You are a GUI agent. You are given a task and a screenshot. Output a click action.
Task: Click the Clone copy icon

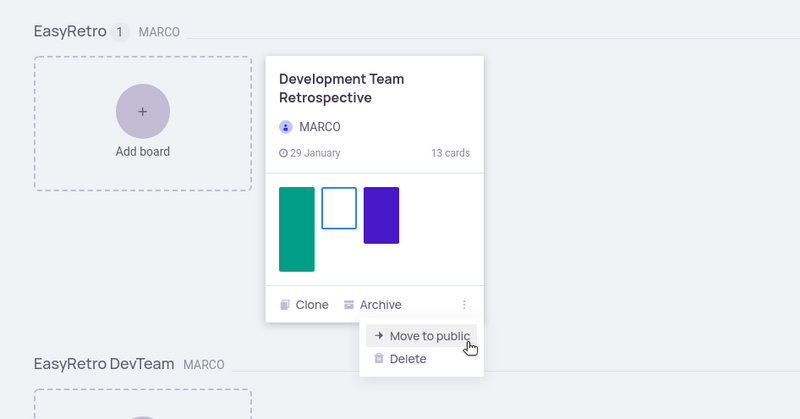coord(285,305)
